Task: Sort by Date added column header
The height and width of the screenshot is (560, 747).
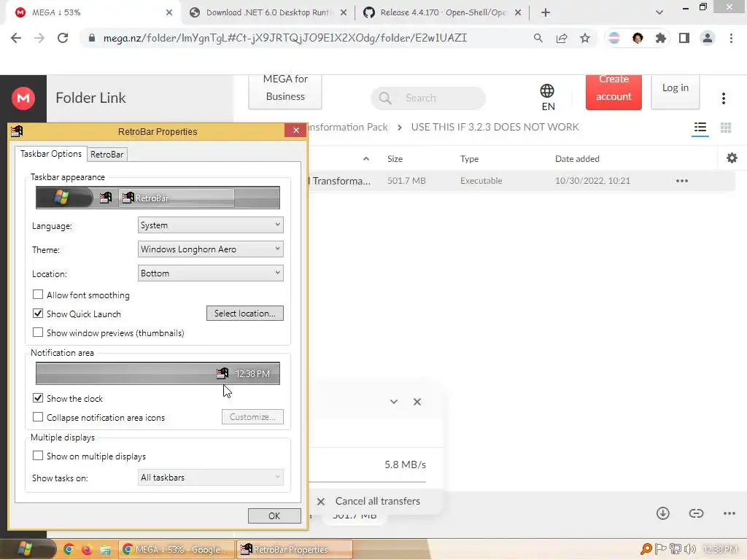Action: [x=577, y=158]
